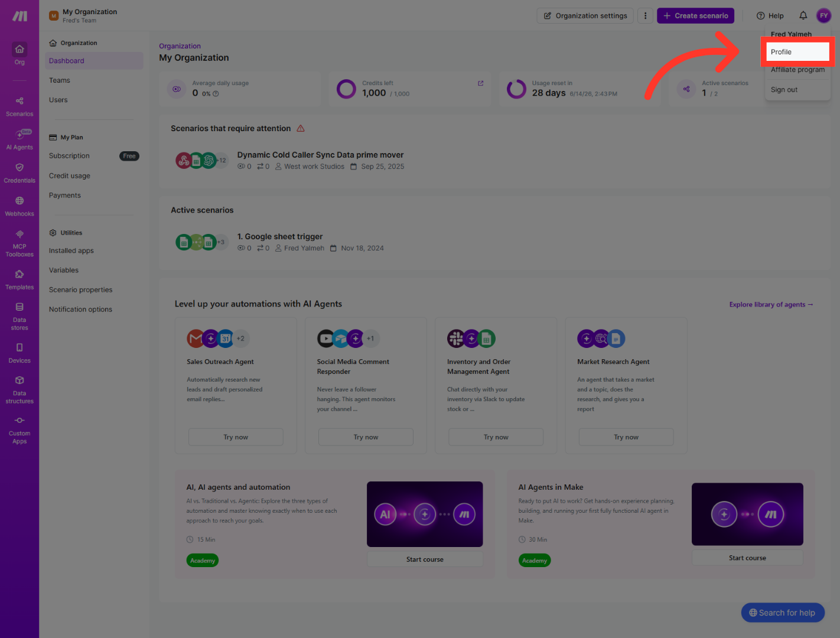
Task: Open Data stores sidebar item
Action: click(19, 316)
